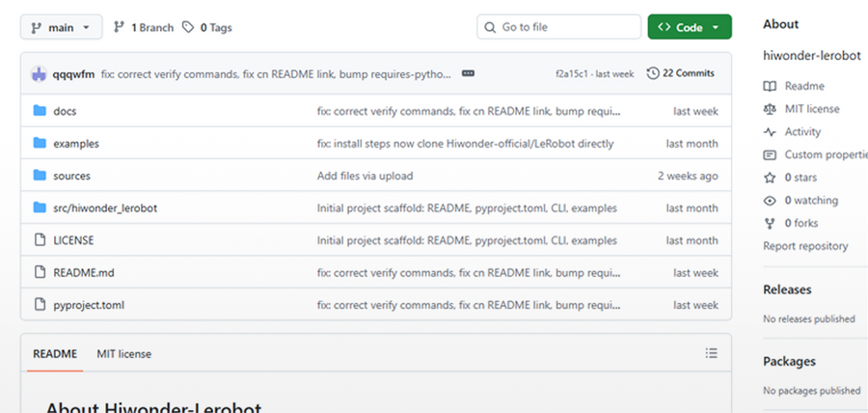Open commit message in the docs row
Viewport: 868px width, 413px height.
469,111
